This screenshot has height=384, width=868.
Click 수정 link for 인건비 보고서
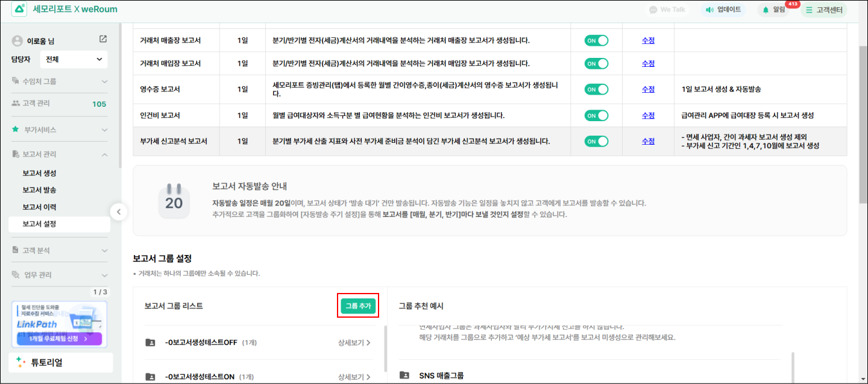[648, 115]
